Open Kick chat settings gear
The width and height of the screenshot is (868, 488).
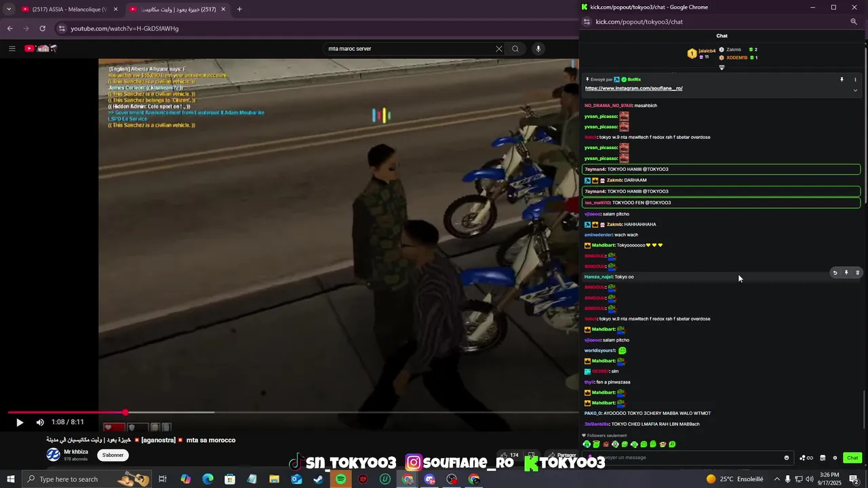pyautogui.click(x=835, y=457)
